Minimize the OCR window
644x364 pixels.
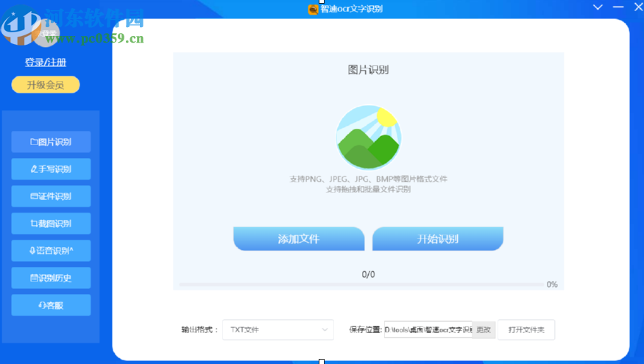tap(618, 7)
